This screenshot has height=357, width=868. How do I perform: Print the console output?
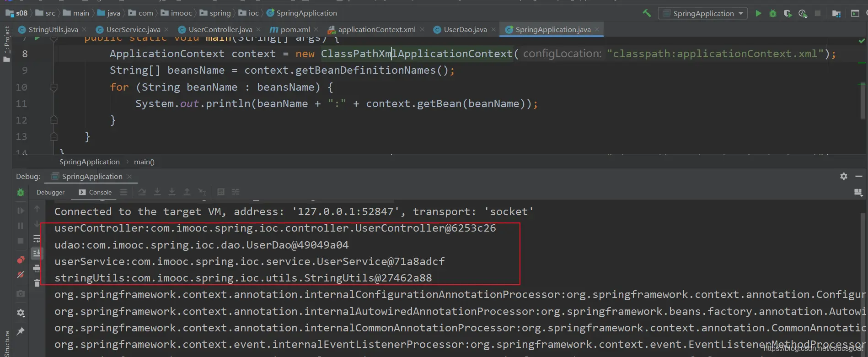pyautogui.click(x=37, y=269)
